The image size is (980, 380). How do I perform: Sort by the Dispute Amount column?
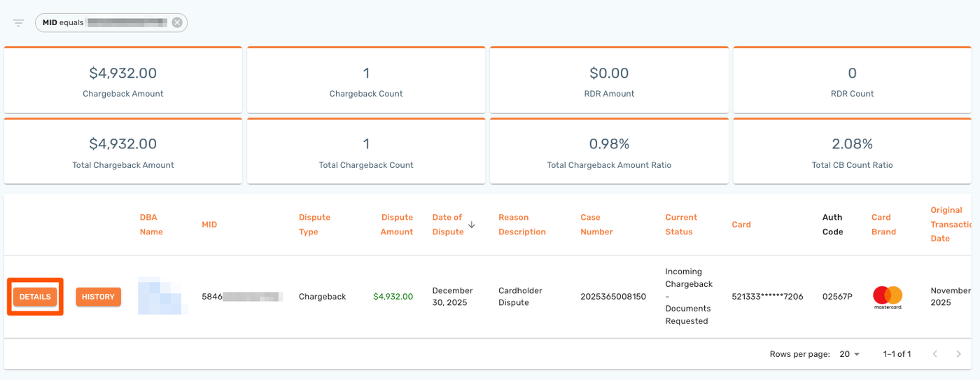(x=396, y=225)
